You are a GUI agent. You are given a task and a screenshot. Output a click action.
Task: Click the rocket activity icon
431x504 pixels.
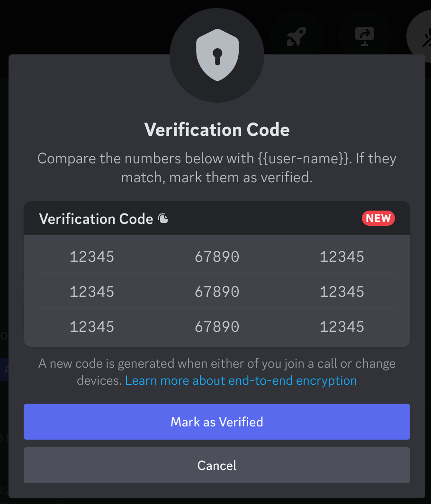click(296, 36)
